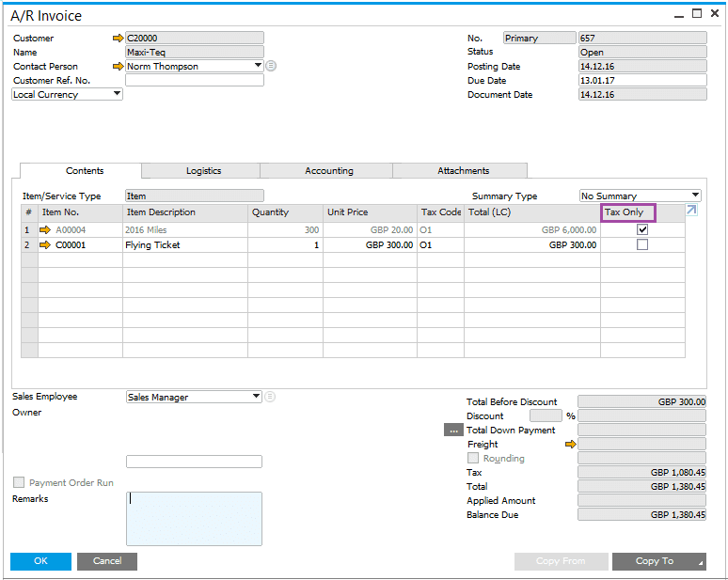Click info icon next to Sales Employee

(x=271, y=397)
